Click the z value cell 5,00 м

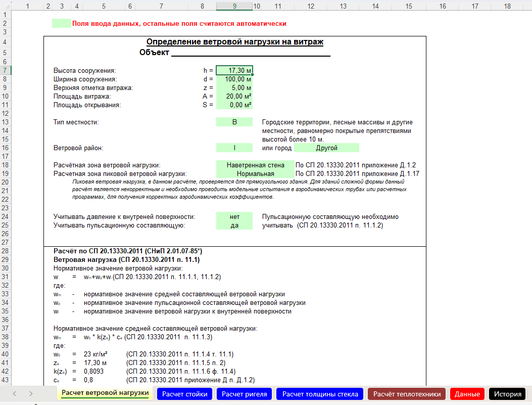click(x=234, y=87)
